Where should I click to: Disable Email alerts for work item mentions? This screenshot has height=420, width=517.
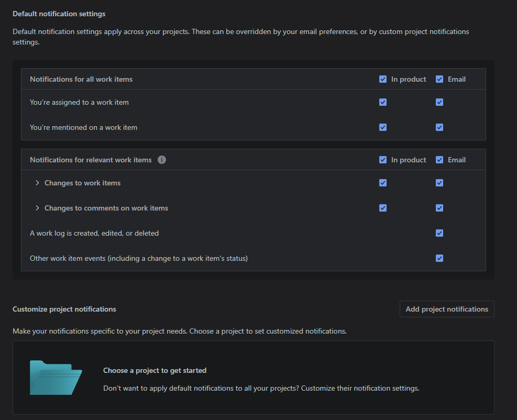point(439,127)
